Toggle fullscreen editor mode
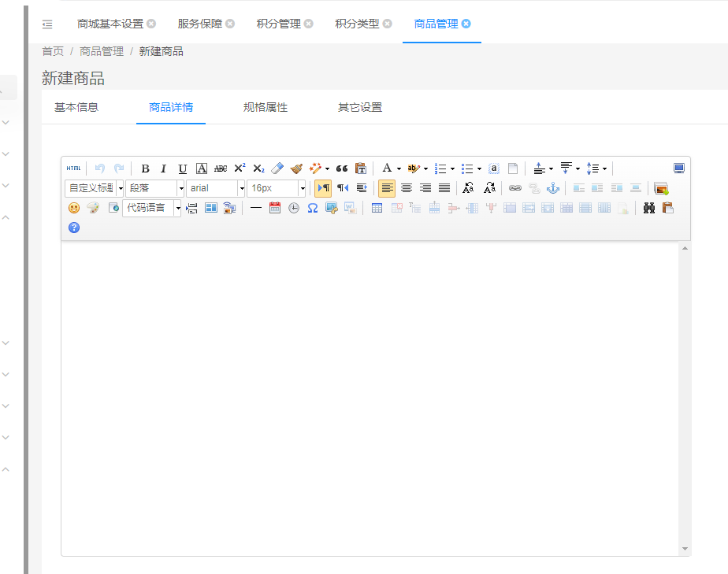 (x=679, y=168)
